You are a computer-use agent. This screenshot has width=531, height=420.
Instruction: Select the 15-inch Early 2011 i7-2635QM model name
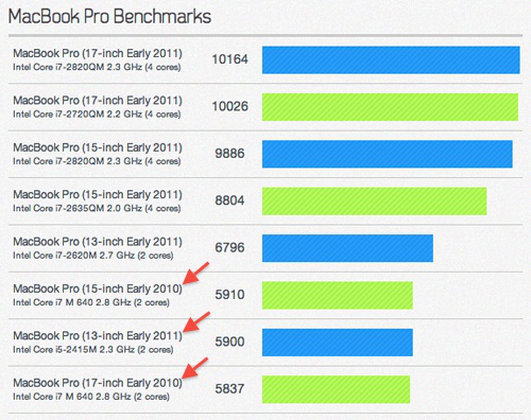coord(98,195)
